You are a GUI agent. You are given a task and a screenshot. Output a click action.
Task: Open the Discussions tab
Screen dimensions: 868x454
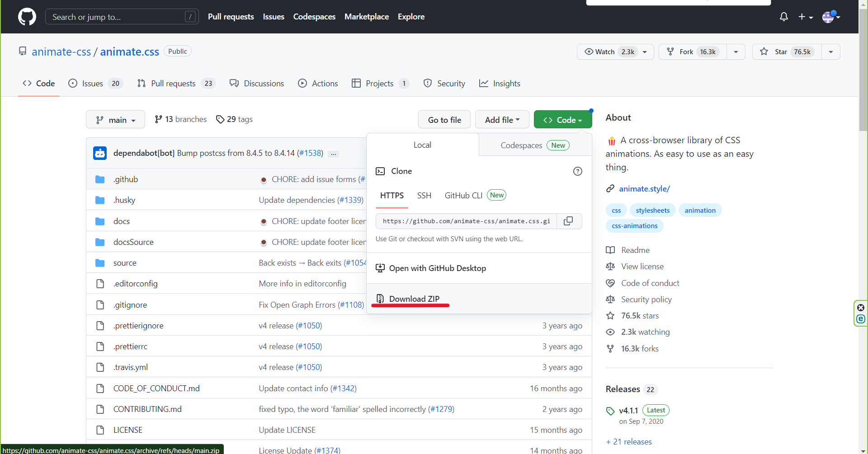pos(257,84)
